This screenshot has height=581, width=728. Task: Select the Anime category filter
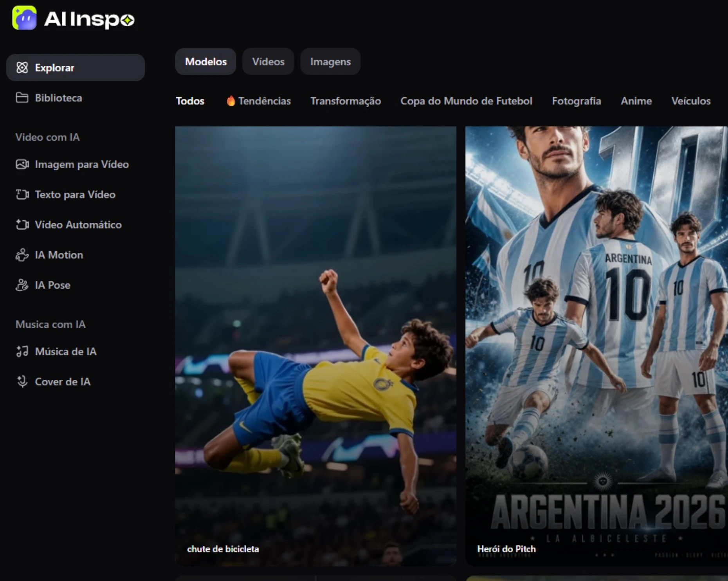[636, 101]
